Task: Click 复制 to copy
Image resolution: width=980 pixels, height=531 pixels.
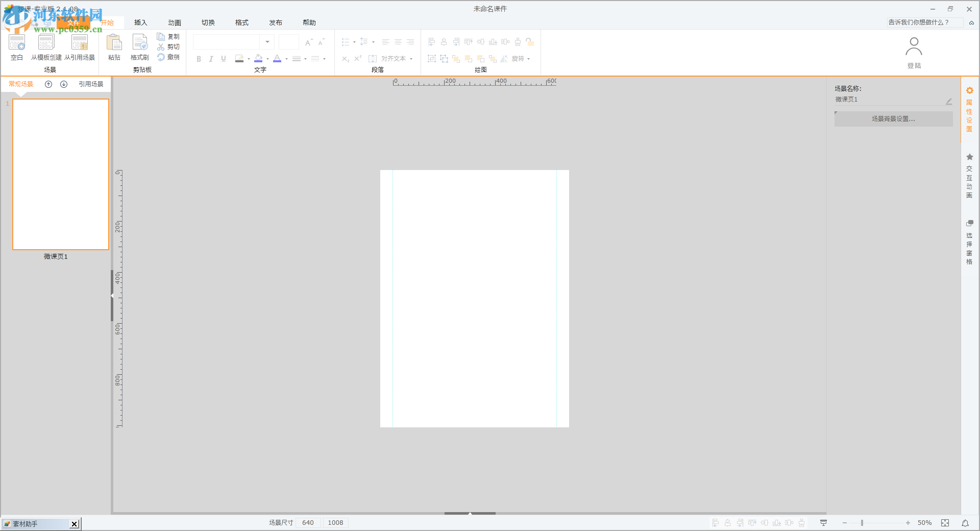Action: pyautogui.click(x=168, y=37)
